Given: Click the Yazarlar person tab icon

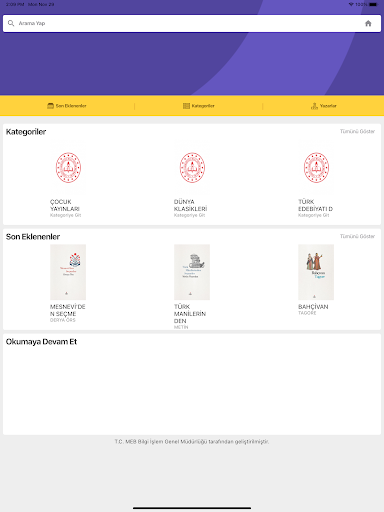Looking at the screenshot, I should point(314,106).
